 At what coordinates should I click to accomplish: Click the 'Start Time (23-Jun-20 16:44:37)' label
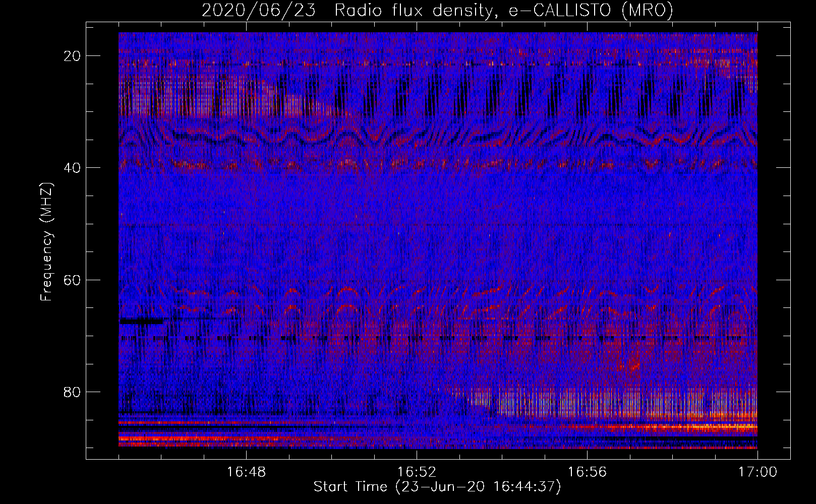point(437,487)
